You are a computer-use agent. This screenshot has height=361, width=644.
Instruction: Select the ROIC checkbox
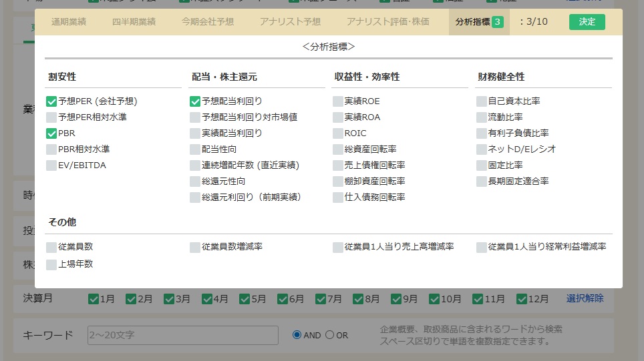(338, 133)
